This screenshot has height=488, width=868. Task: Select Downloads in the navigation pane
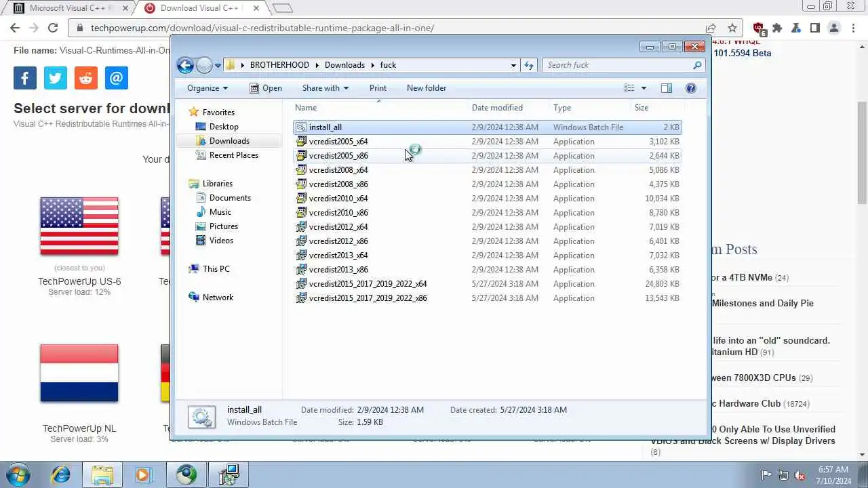[229, 141]
